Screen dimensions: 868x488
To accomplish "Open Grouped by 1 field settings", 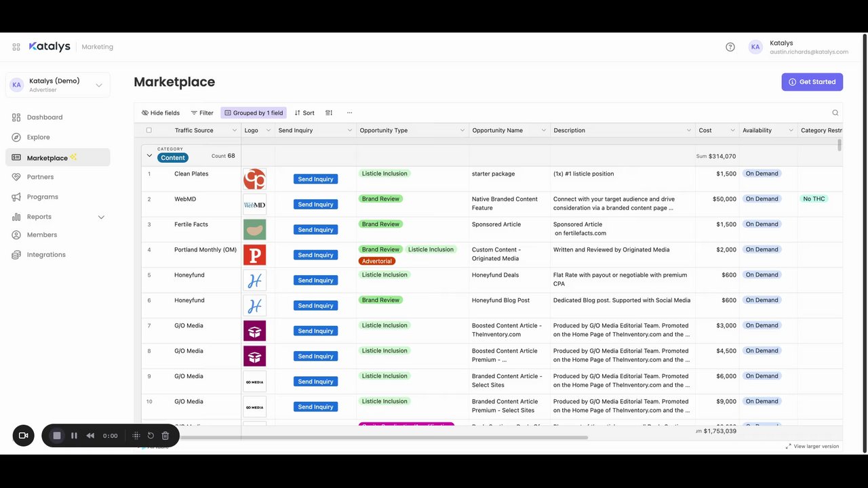I will (x=254, y=113).
